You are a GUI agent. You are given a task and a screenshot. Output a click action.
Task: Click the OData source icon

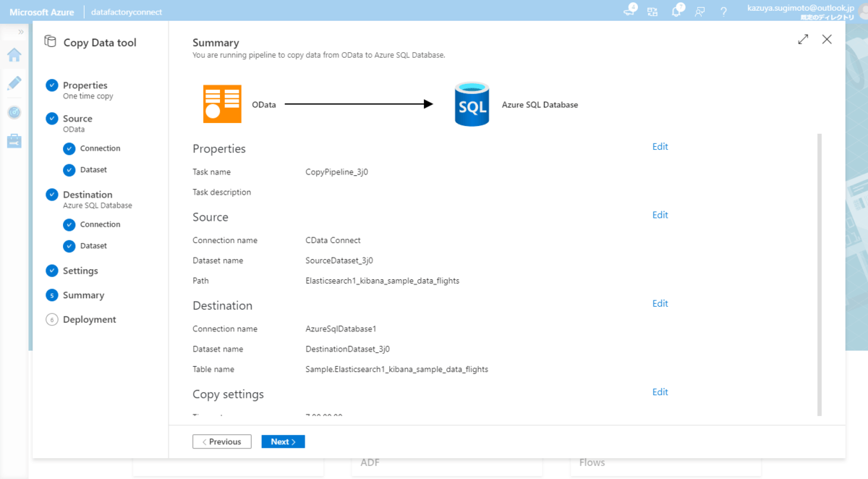(222, 104)
